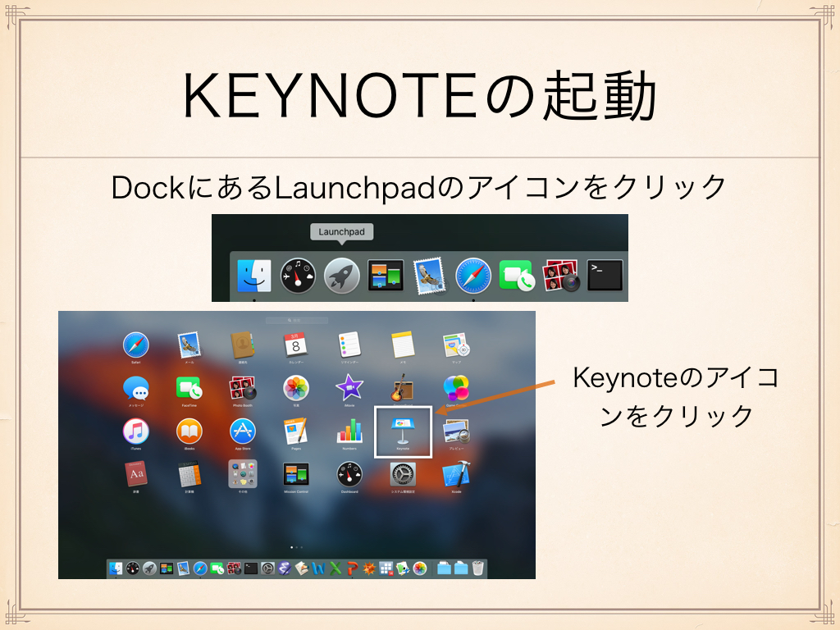This screenshot has height=630, width=840.
Task: Open Photos flower in small bottom Dock
Action: click(x=419, y=568)
